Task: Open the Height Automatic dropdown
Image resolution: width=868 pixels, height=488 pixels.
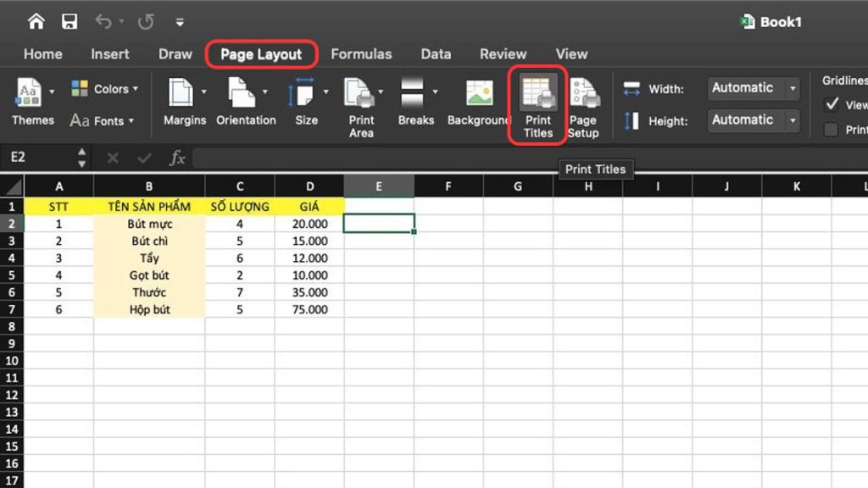Action: pos(754,120)
